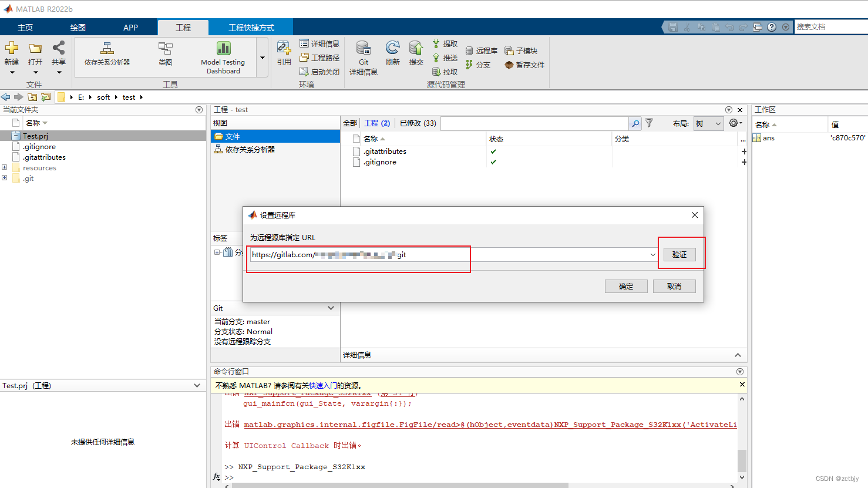Click the project file search field
Screen dimensions: 868x488
click(x=534, y=123)
